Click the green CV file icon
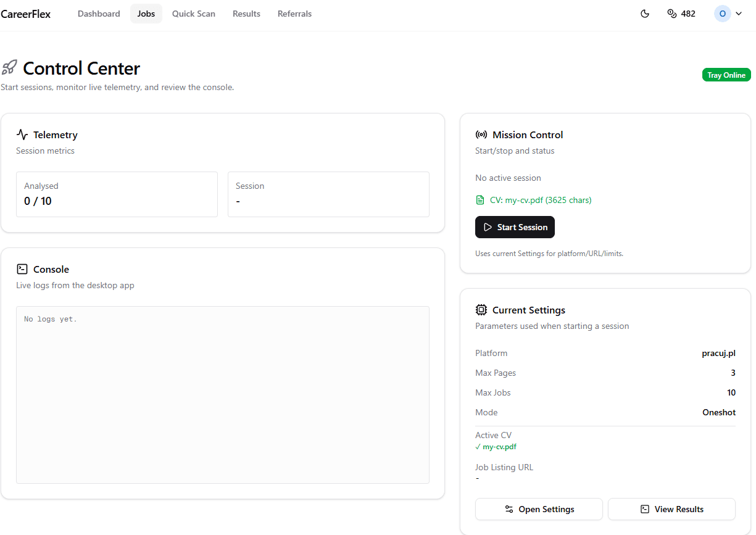Screen dimensions: 756x535 point(480,200)
